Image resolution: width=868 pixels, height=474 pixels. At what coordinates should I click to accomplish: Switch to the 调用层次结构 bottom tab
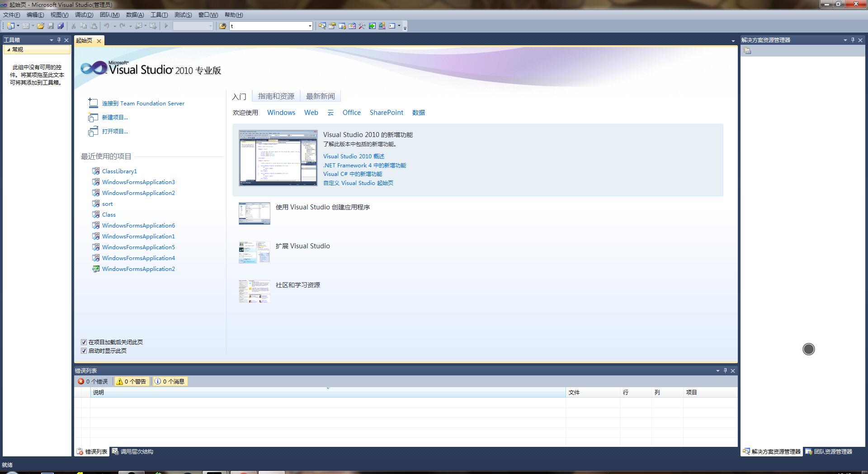[133, 452]
